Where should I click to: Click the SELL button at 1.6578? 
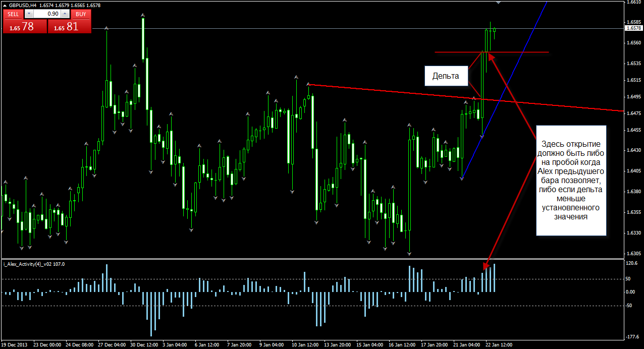coord(25,27)
